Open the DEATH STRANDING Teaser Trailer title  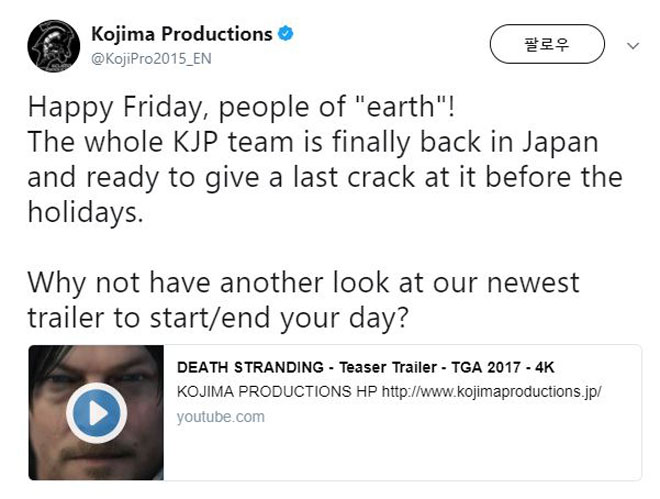[x=365, y=367]
